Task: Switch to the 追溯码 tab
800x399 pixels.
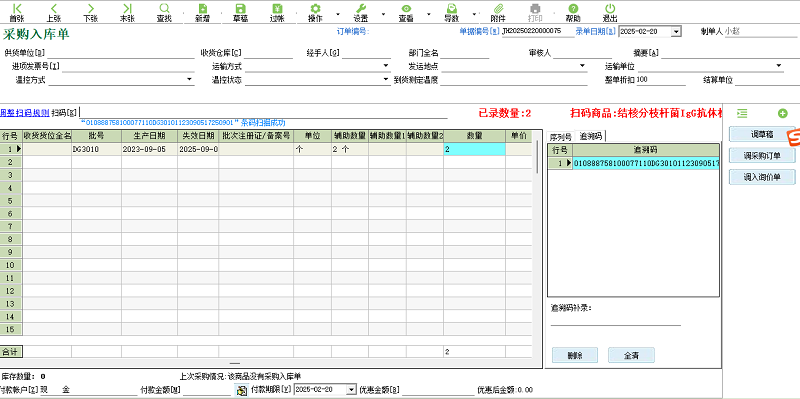Action: (x=590, y=136)
